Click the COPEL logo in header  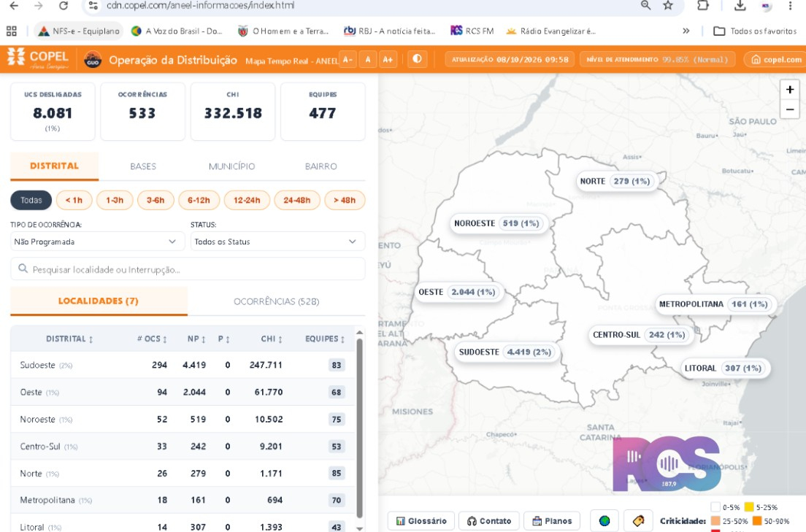click(x=38, y=59)
